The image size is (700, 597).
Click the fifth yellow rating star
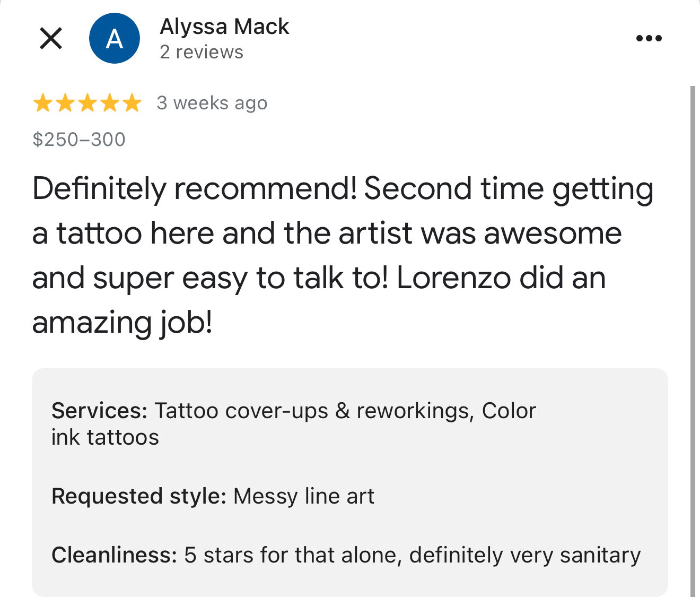coord(132,103)
